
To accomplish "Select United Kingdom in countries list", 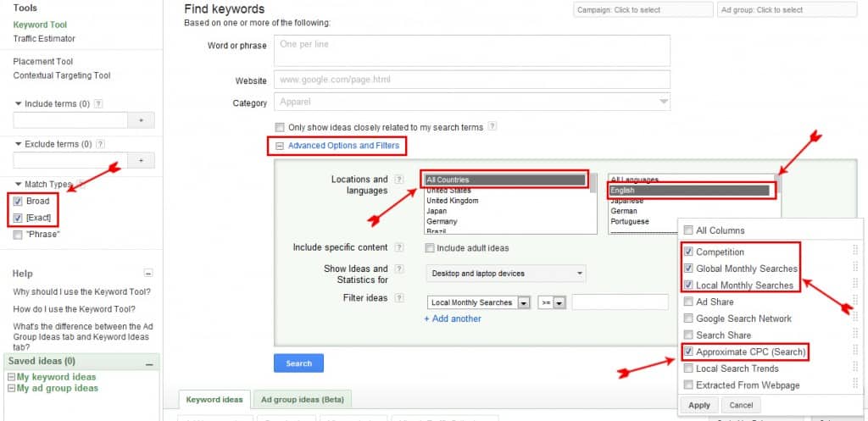I will click(x=453, y=201).
